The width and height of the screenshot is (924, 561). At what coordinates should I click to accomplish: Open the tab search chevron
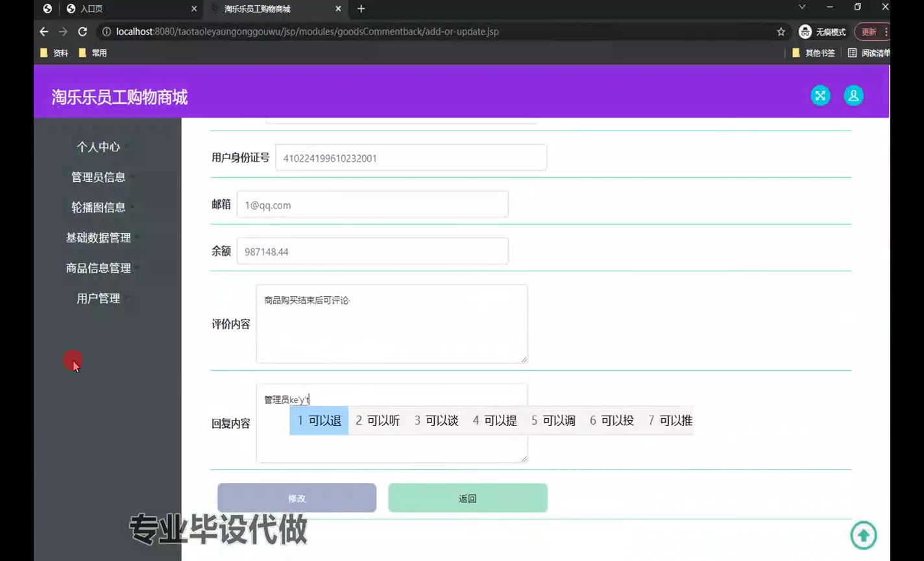tap(802, 7)
